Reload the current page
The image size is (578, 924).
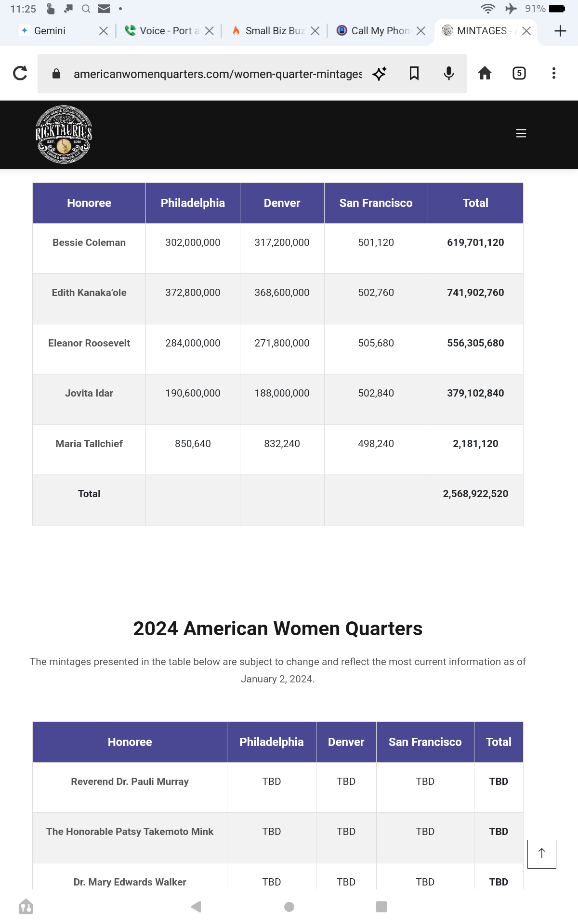(x=20, y=73)
